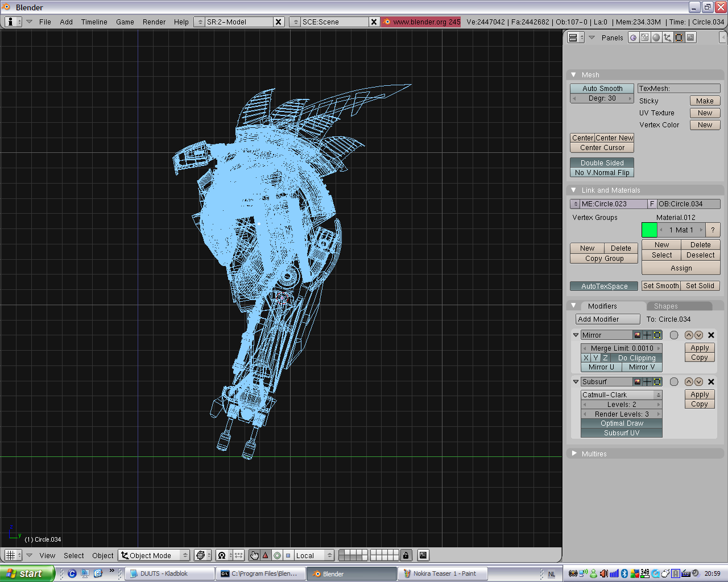
Task: Open the Object context axes icon
Action: pyautogui.click(x=668, y=38)
